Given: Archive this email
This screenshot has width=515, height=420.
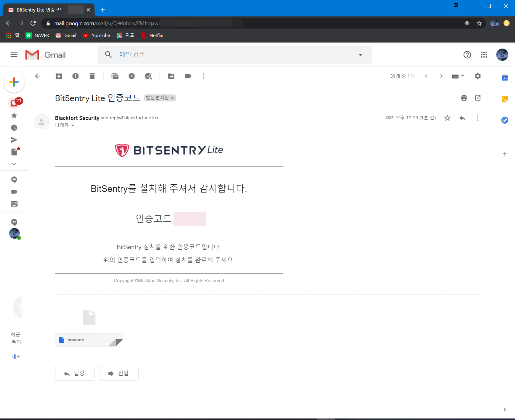Looking at the screenshot, I should (x=59, y=76).
